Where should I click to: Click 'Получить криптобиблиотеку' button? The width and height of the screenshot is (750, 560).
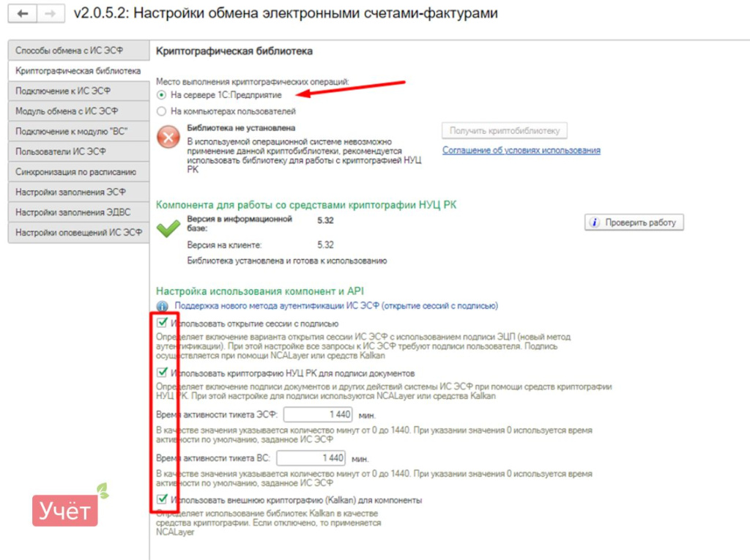[504, 130]
